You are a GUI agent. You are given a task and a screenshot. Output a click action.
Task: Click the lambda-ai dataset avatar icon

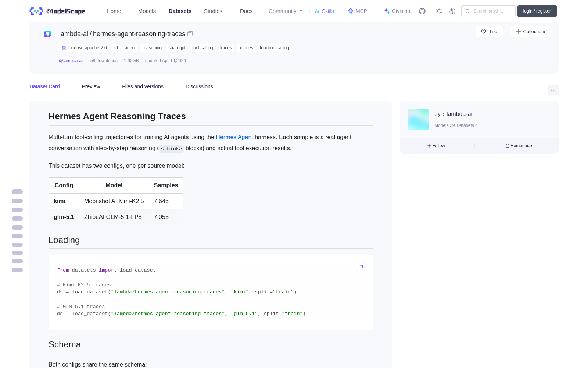pyautogui.click(x=47, y=34)
